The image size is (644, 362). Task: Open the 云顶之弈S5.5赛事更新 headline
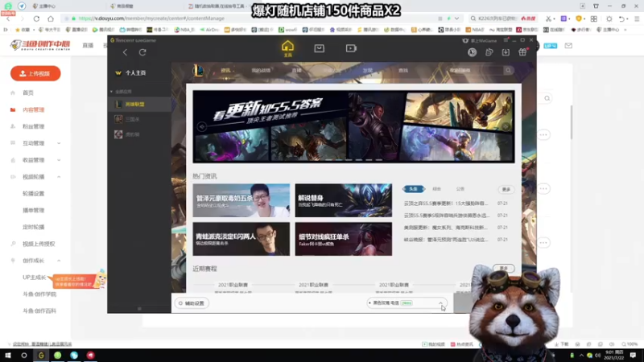point(446,204)
